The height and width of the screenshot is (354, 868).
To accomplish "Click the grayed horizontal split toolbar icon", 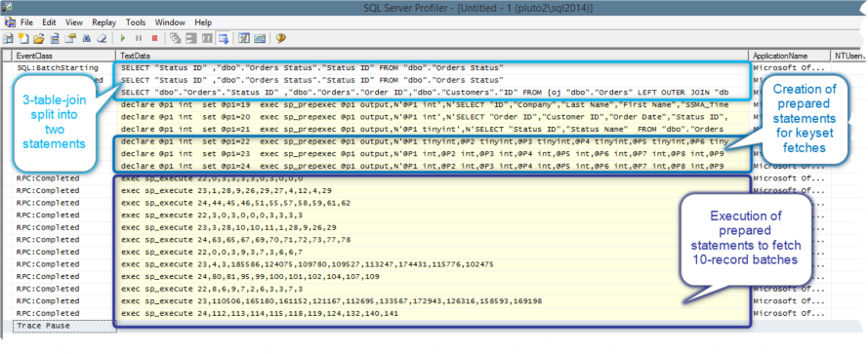I will pyautogui.click(x=191, y=39).
